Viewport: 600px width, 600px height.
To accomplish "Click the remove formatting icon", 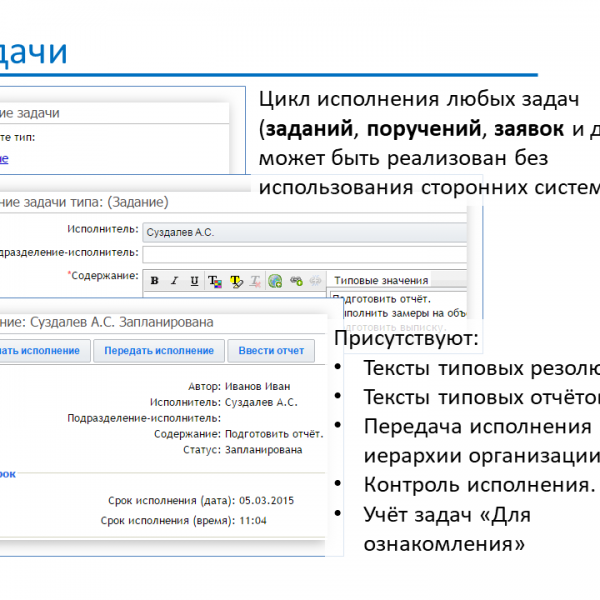I will [x=256, y=281].
